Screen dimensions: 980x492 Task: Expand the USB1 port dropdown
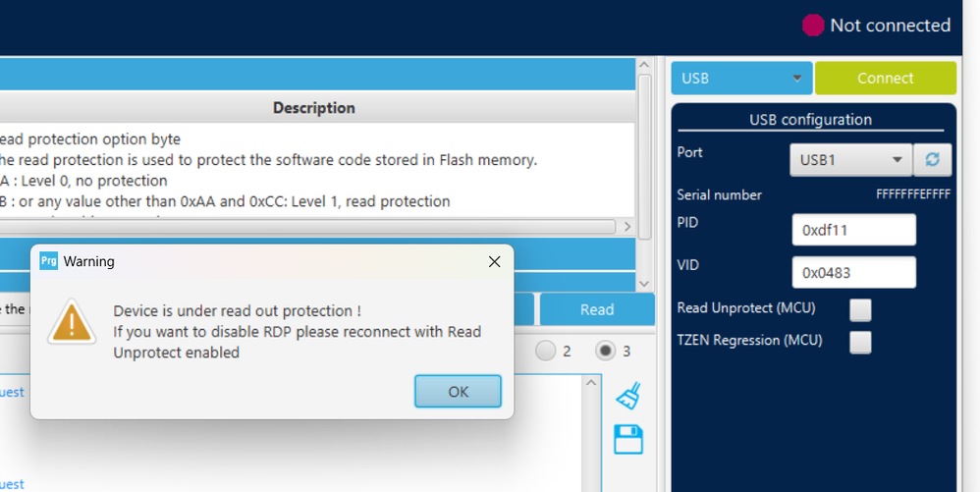[850, 159]
